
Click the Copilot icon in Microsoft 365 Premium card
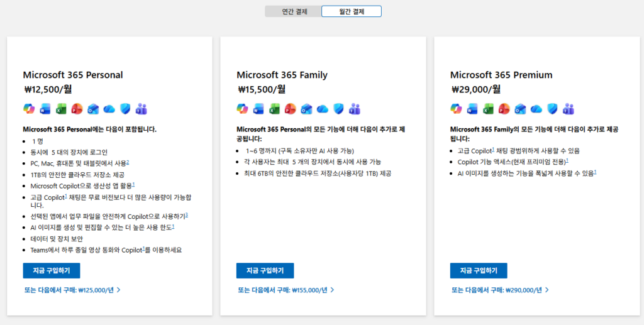[x=456, y=109]
